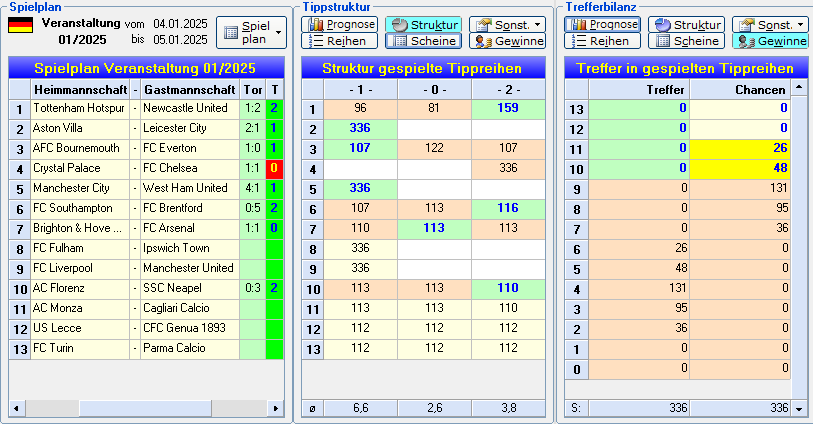Click Prognose button in Tippstruktur panel
Image resolution: width=813 pixels, height=424 pixels.
pos(340,24)
